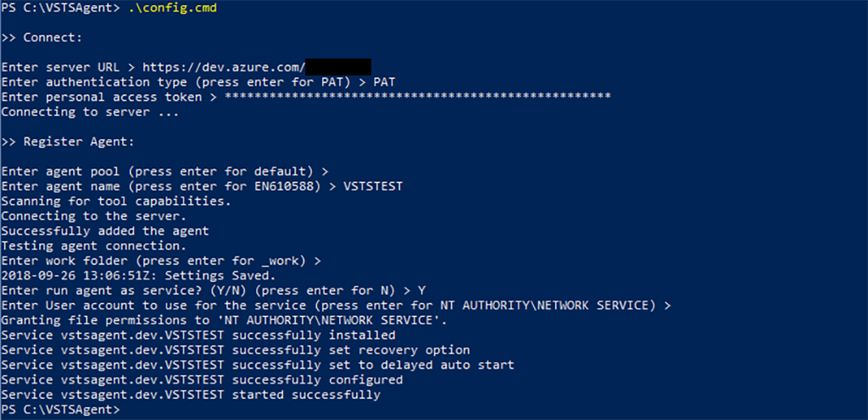This screenshot has height=420, width=868.
Task: Click the "started successfully" service line
Action: [191, 395]
